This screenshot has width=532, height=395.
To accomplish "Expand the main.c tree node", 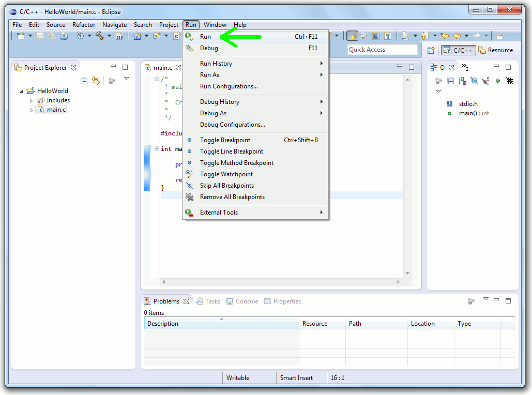I will (31, 110).
